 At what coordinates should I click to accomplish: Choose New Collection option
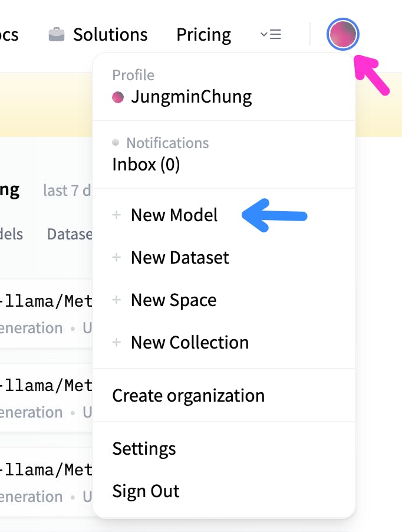coord(190,343)
